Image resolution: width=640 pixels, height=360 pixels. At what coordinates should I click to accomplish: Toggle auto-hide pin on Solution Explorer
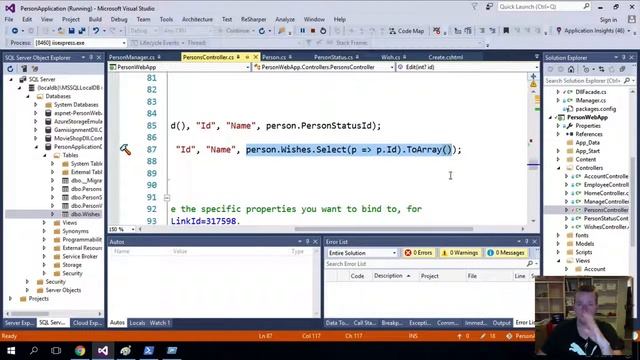[624, 58]
